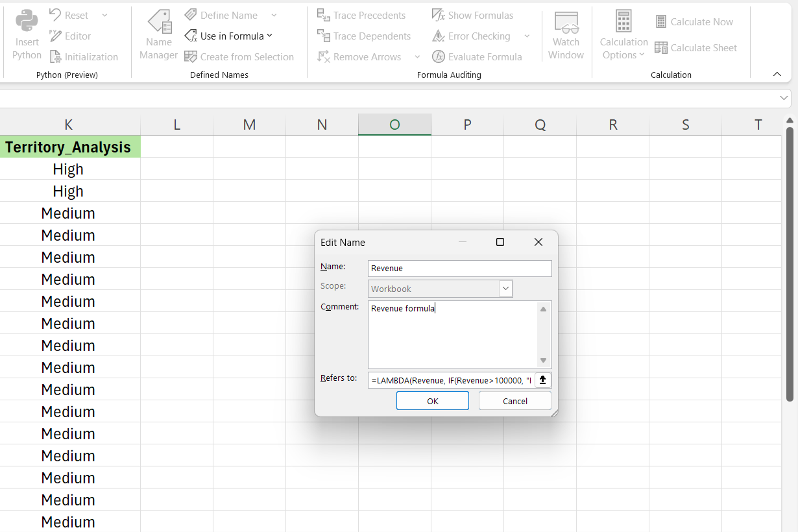
Task: Open the Python Reset dropdown arrow
Action: [x=104, y=15]
